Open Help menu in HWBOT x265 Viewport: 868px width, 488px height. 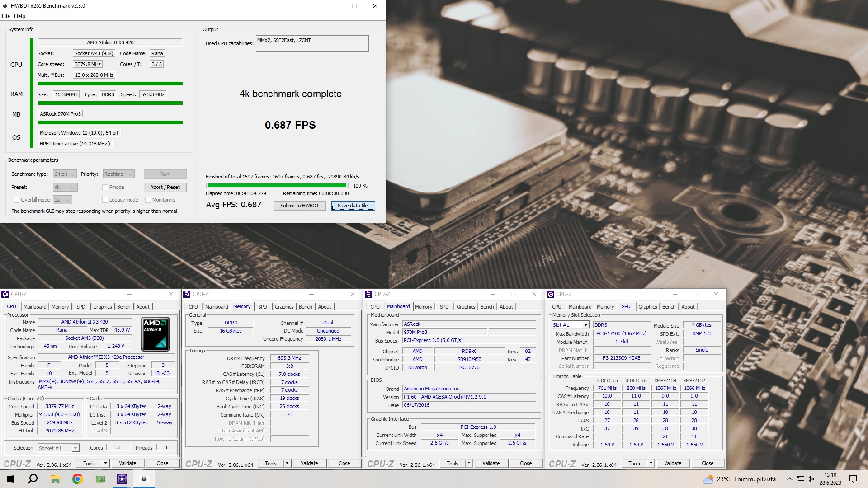[x=19, y=16]
